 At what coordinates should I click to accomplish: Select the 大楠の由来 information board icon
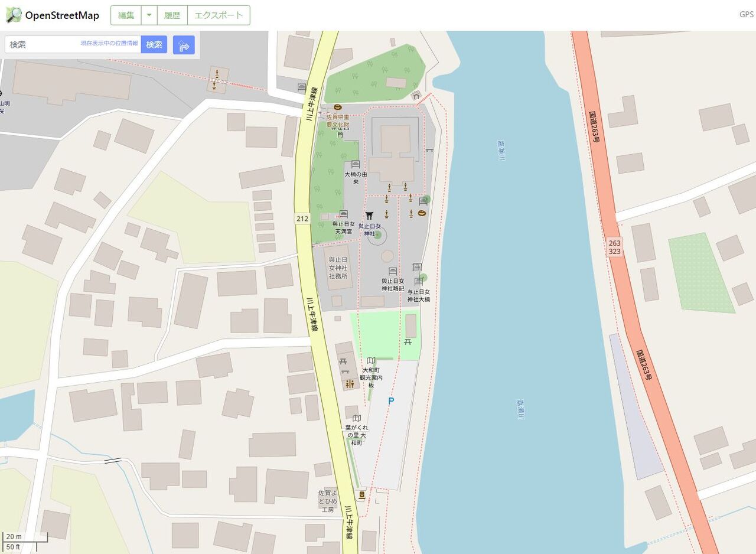point(356,165)
